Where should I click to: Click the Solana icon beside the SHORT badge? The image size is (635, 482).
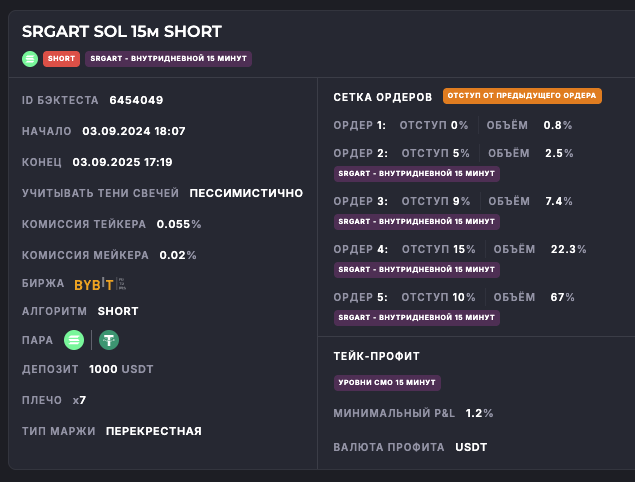(30, 59)
